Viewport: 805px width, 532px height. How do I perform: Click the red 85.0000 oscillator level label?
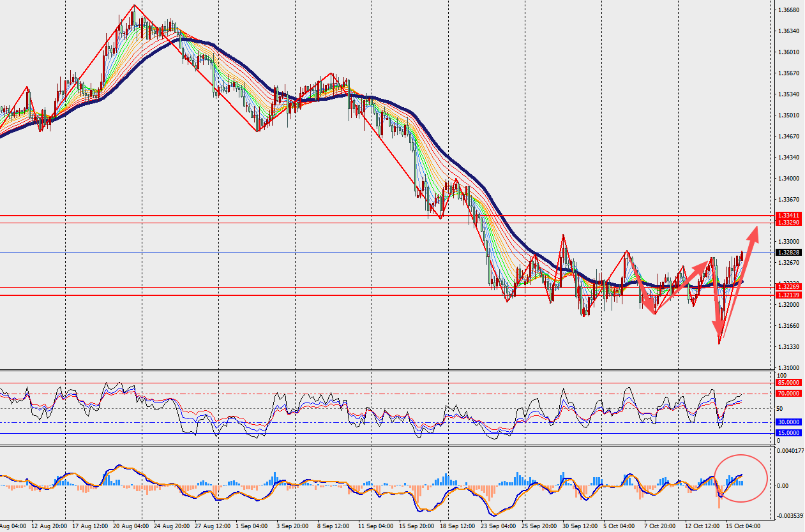coord(788,383)
